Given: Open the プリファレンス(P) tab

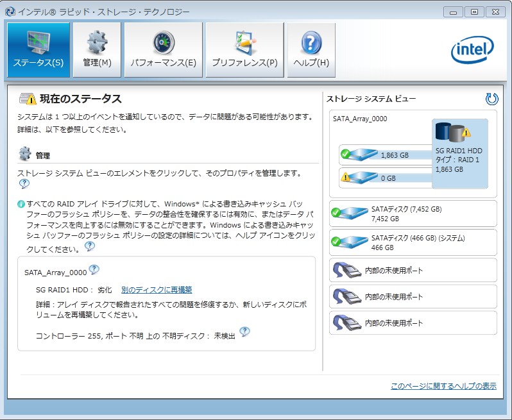Looking at the screenshot, I should tap(244, 50).
